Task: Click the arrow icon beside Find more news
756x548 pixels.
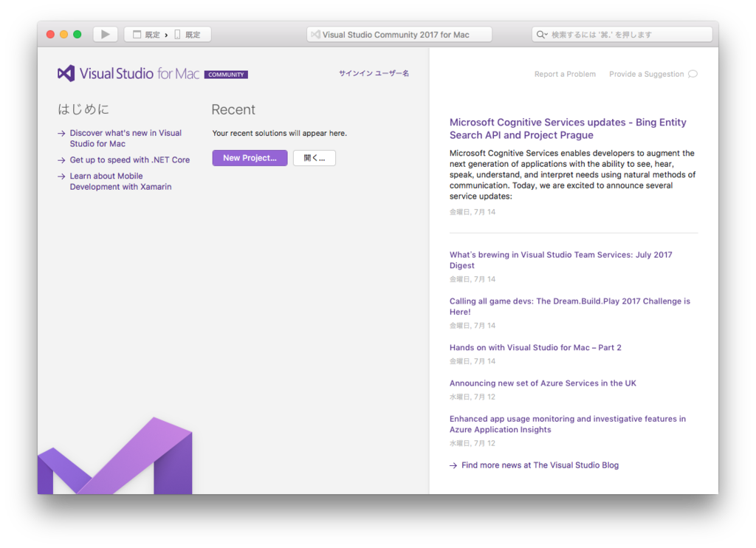Action: coord(453,465)
